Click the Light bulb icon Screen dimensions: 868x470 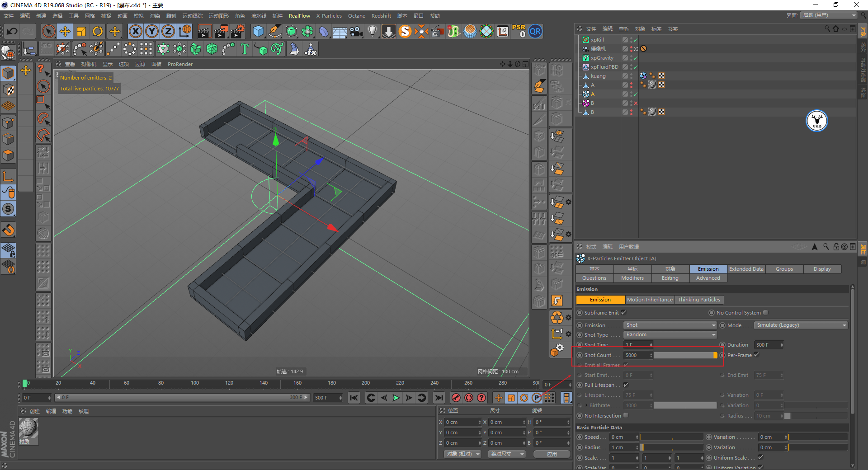click(x=372, y=31)
